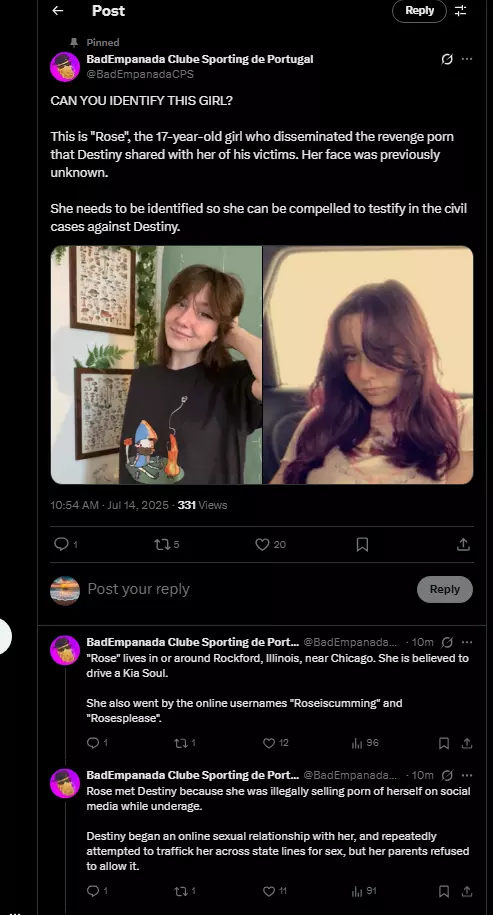The width and height of the screenshot is (493, 915).
Task: Toggle like on main post with 20 likes
Action: tap(263, 544)
